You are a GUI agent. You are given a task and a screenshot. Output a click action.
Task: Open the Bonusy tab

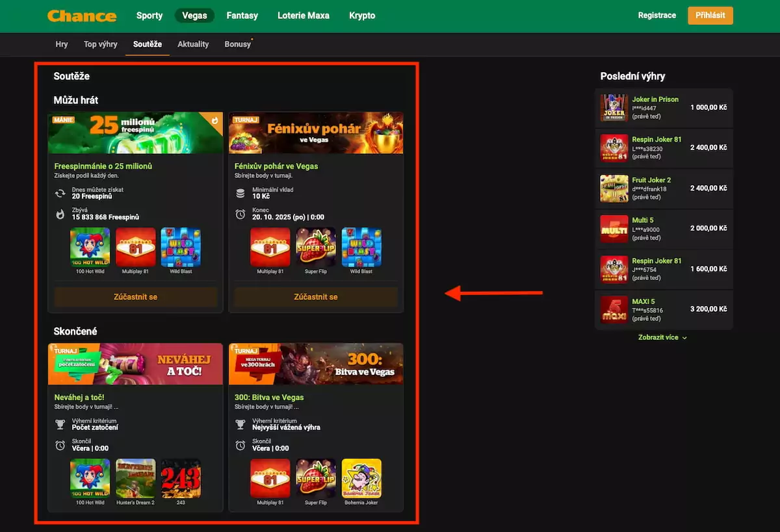(x=237, y=44)
